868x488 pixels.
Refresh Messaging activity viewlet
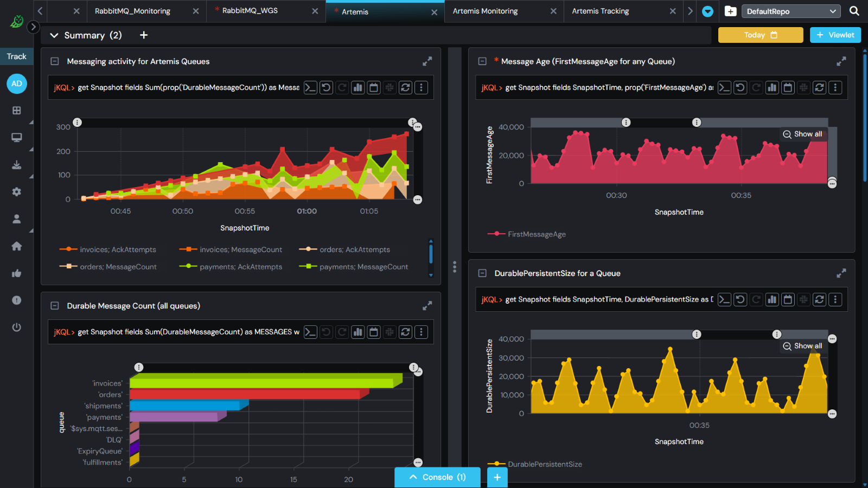(406, 87)
